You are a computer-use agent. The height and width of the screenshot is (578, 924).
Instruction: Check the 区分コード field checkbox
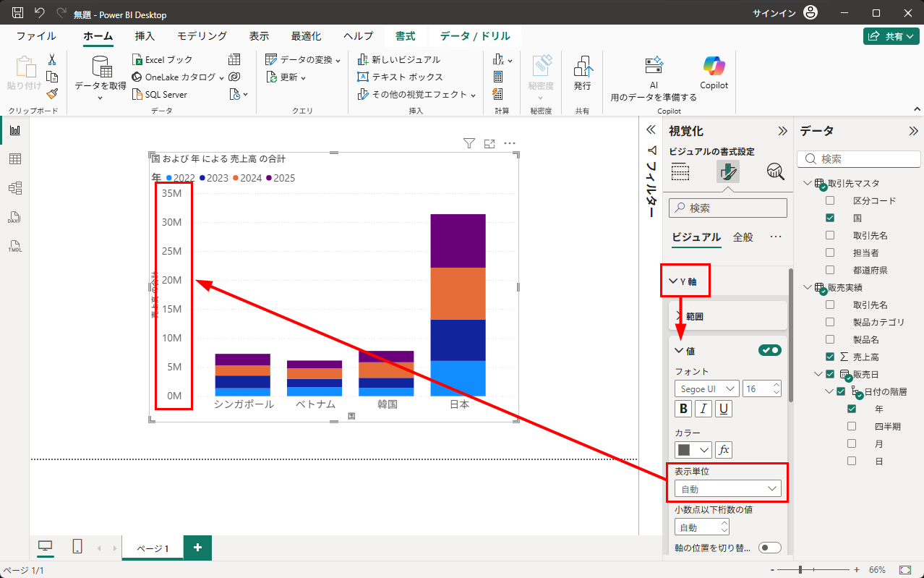pyautogui.click(x=830, y=200)
